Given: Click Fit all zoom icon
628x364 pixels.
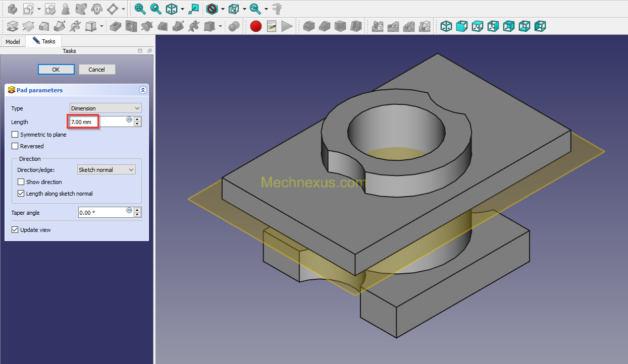Looking at the screenshot, I should click(140, 9).
